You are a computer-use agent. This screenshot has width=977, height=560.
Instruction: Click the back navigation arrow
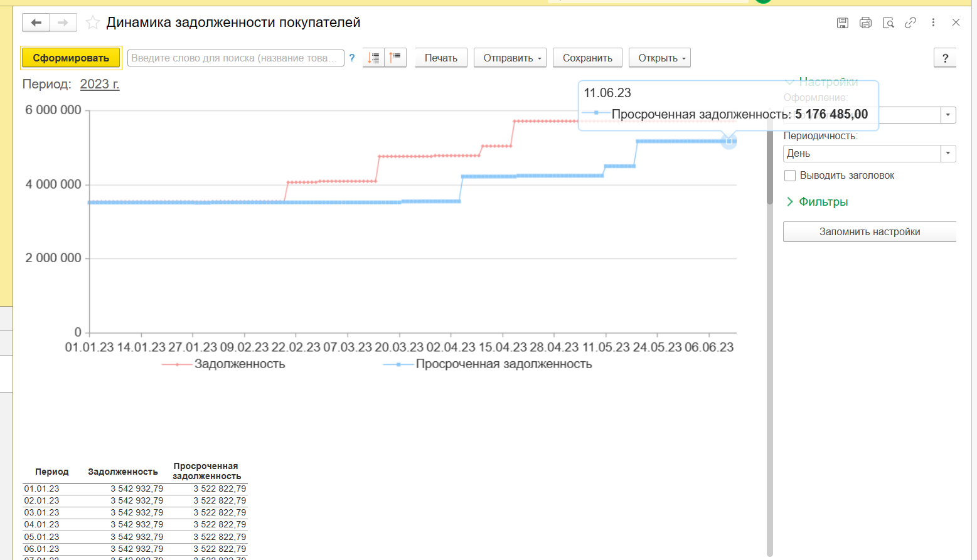point(36,23)
